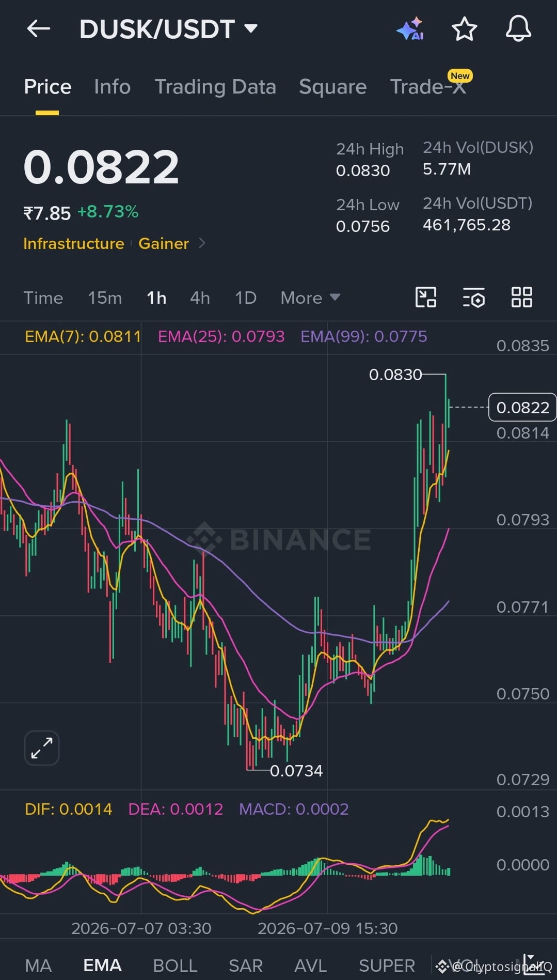Toggle the EMA indicator

click(x=102, y=965)
